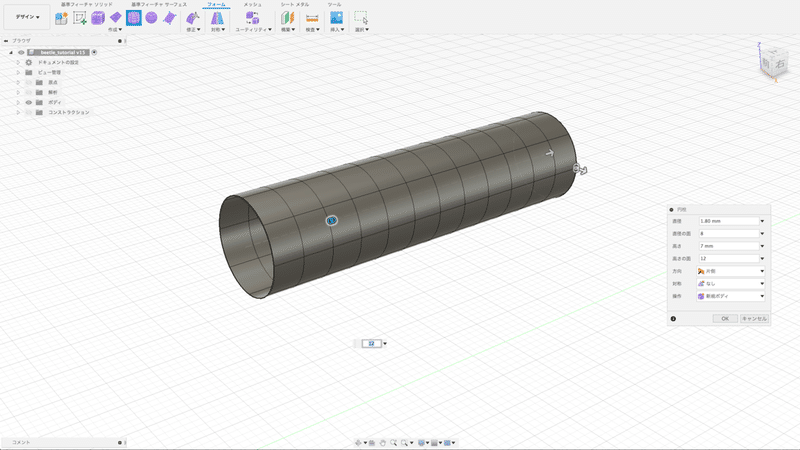Click the gear icon of ドキュメントの設定
The height and width of the screenshot is (450, 800).
coord(29,62)
